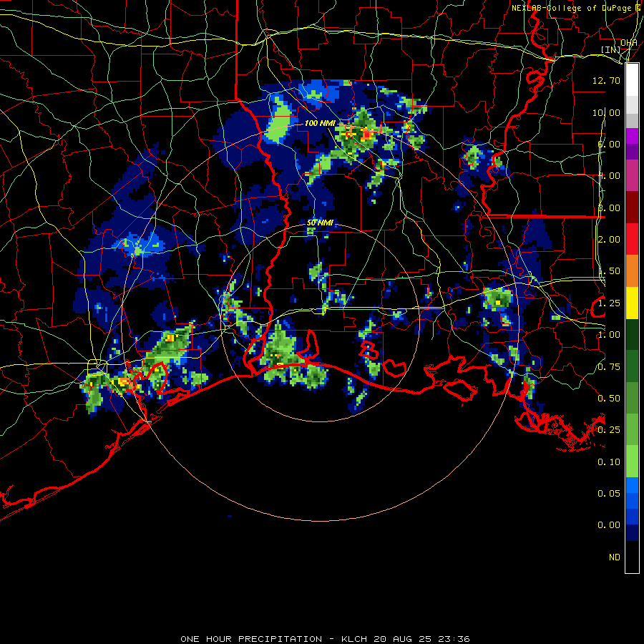
Task: Click the OHA product label above the legend
Action: (629, 42)
